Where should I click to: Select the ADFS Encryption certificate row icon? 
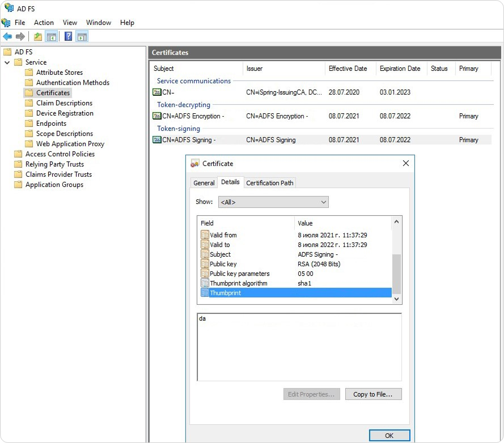[x=157, y=116]
